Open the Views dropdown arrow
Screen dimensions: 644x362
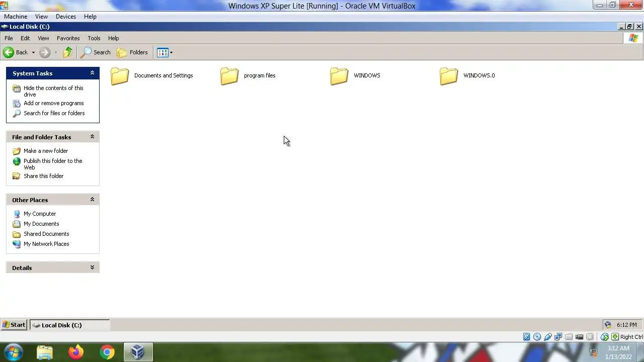(x=171, y=52)
